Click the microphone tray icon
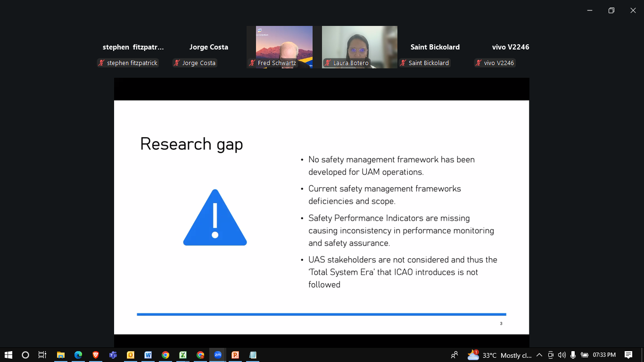The width and height of the screenshot is (644, 362). pyautogui.click(x=573, y=355)
